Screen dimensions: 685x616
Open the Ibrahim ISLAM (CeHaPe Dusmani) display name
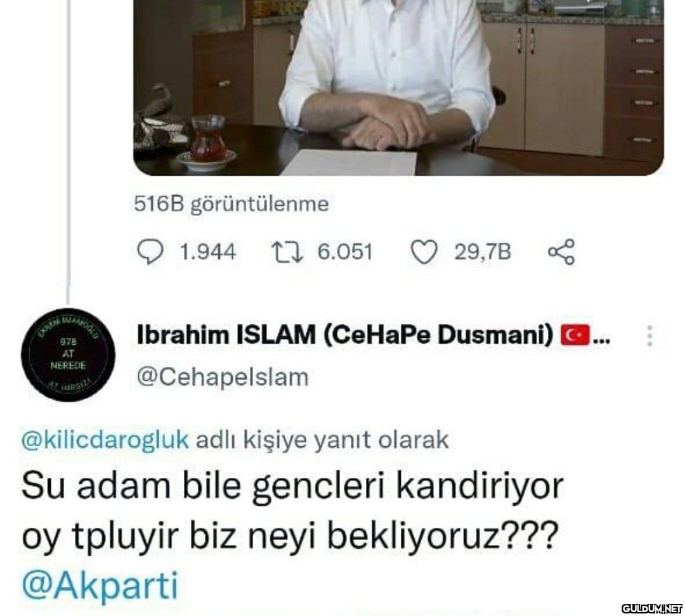pos(345,335)
